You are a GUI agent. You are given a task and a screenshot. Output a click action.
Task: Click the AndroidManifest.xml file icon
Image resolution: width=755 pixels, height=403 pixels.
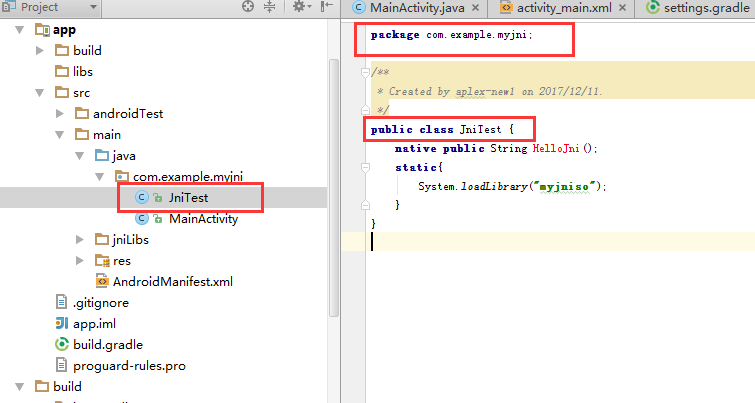102,281
